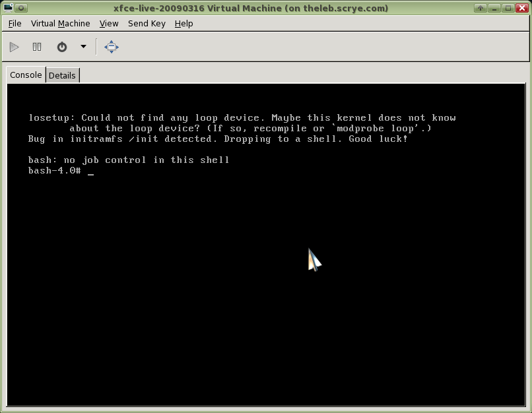Switch to the Details tab
Image resolution: width=532 pixels, height=413 pixels.
tap(62, 75)
